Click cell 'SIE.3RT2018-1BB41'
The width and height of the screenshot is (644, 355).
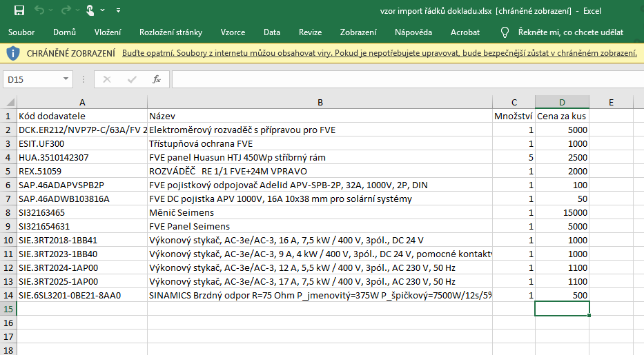[x=82, y=240]
